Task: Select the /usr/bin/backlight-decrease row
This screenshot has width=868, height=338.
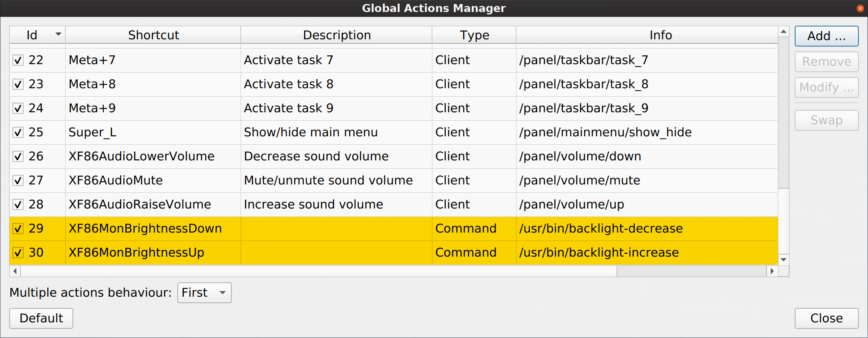Action: [601, 229]
